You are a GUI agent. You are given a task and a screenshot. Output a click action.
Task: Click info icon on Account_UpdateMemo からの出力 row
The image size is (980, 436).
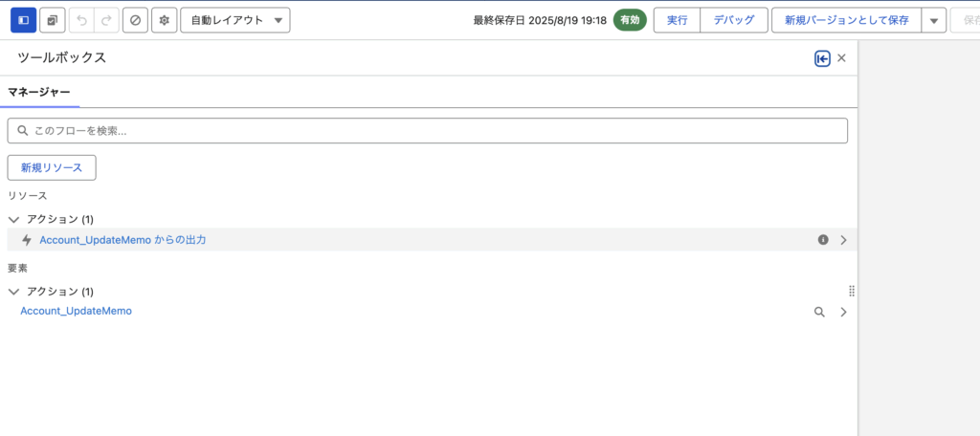823,240
